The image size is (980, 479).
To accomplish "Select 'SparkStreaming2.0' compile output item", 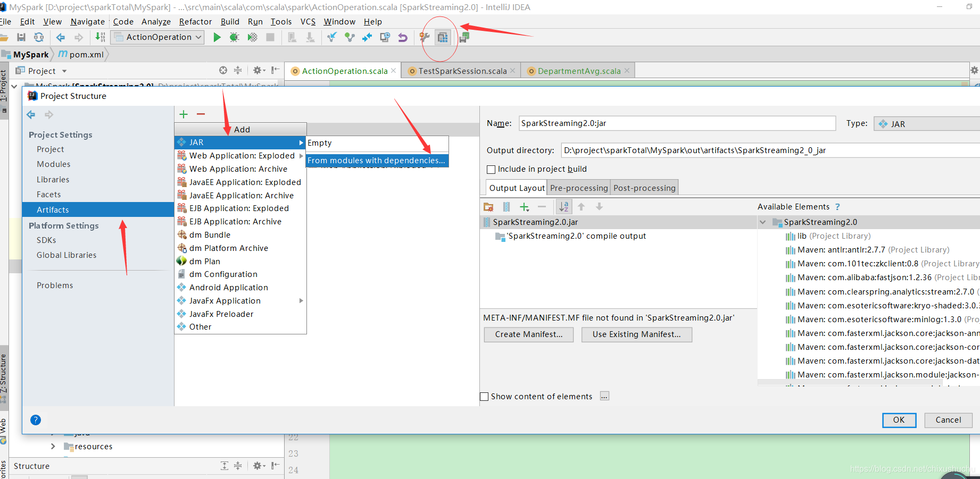I will [570, 236].
